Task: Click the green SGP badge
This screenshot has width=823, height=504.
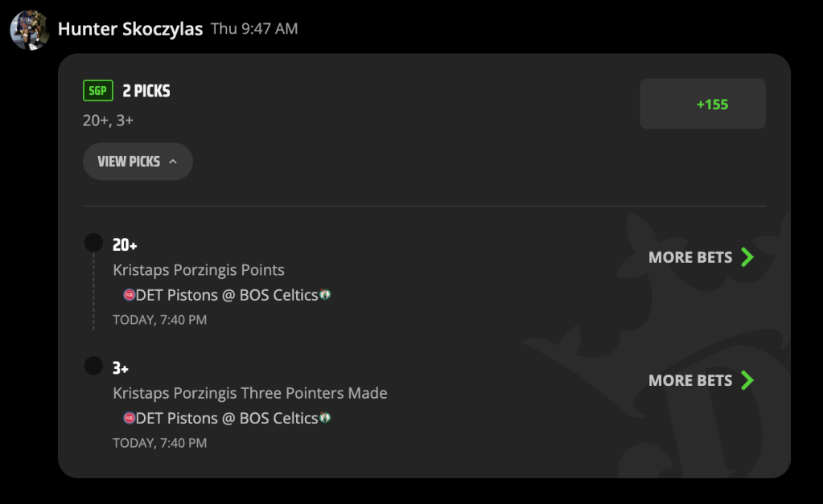Action: (98, 90)
